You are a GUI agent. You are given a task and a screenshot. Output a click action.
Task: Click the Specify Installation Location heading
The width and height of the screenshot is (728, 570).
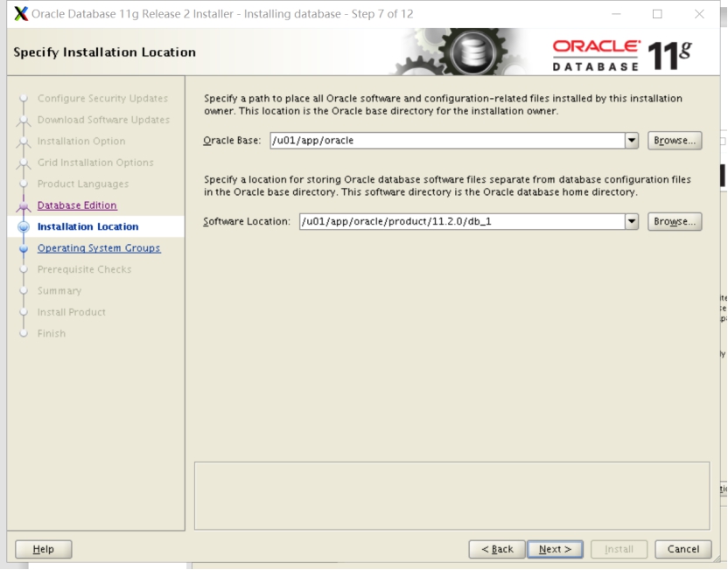tap(104, 52)
